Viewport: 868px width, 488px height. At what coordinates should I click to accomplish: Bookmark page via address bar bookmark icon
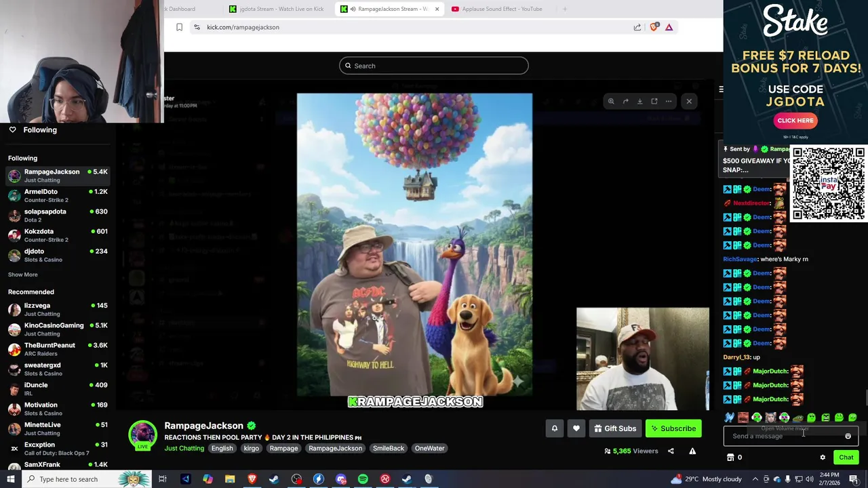[179, 27]
